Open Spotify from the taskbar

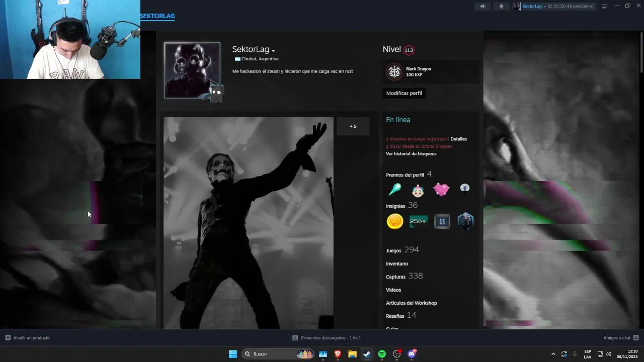(x=382, y=354)
